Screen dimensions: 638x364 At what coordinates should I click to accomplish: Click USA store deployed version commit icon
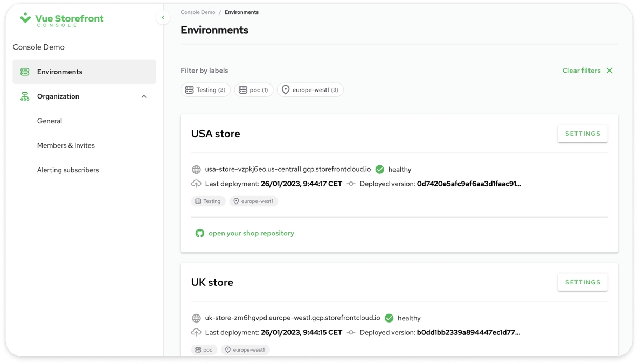351,184
